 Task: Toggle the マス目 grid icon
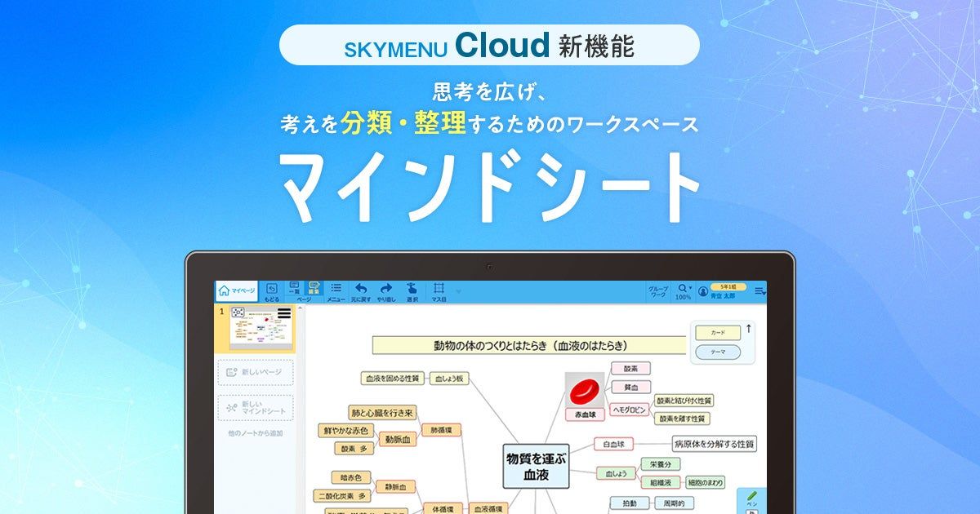click(439, 292)
